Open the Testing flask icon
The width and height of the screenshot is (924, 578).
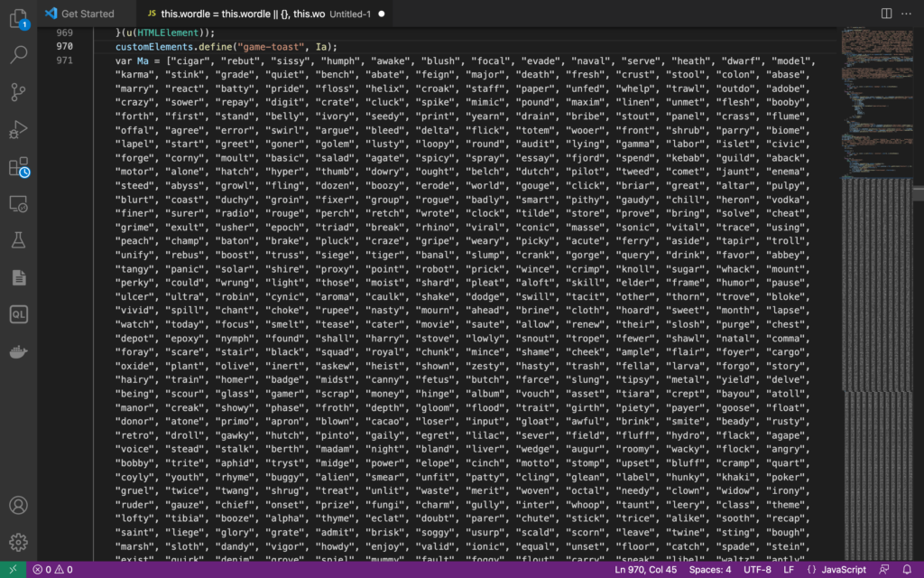(18, 240)
